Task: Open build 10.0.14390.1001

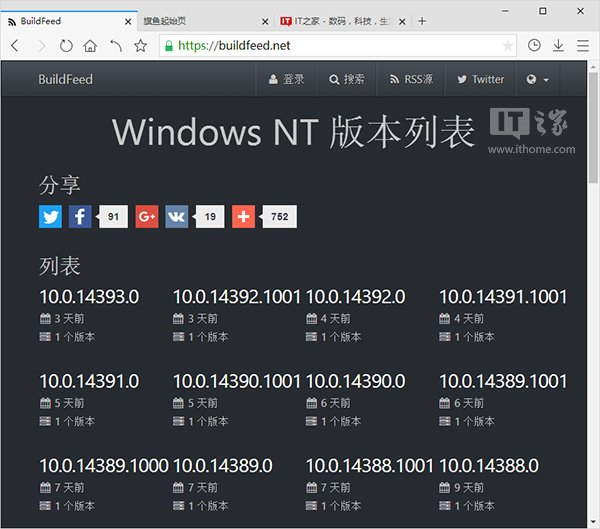Action: tap(236, 381)
